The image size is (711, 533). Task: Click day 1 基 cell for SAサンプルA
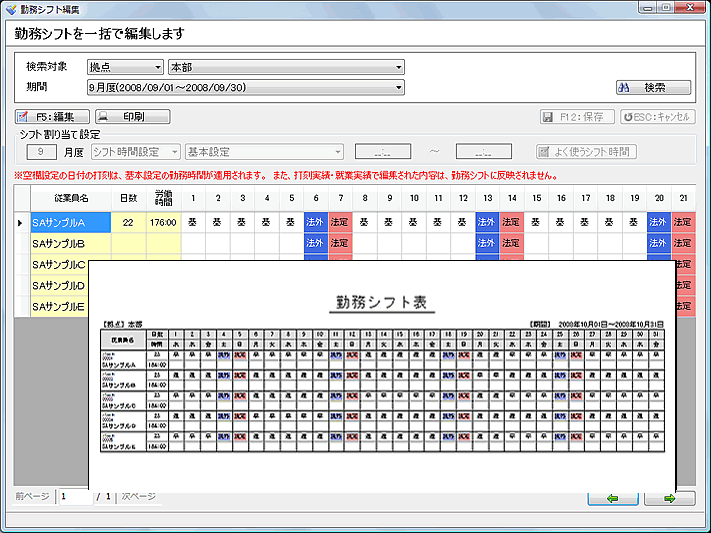(x=193, y=223)
